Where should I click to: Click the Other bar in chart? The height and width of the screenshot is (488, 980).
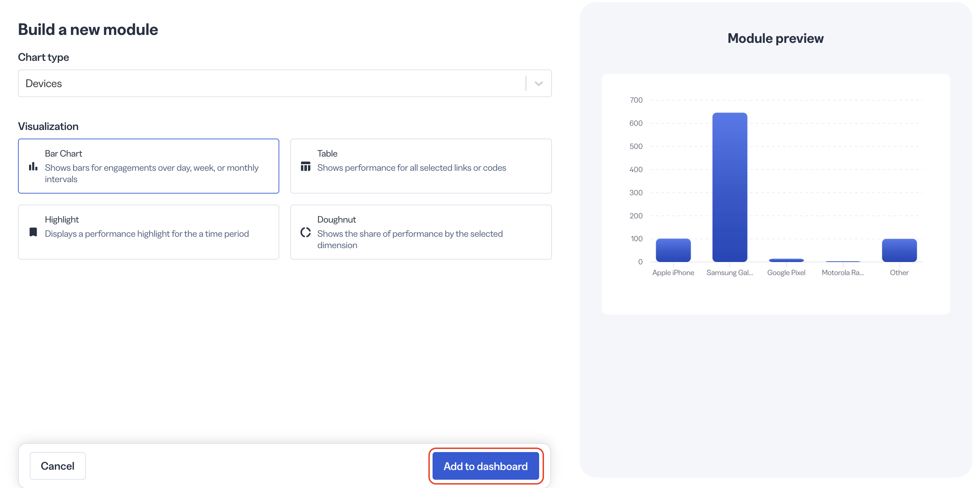pos(899,250)
